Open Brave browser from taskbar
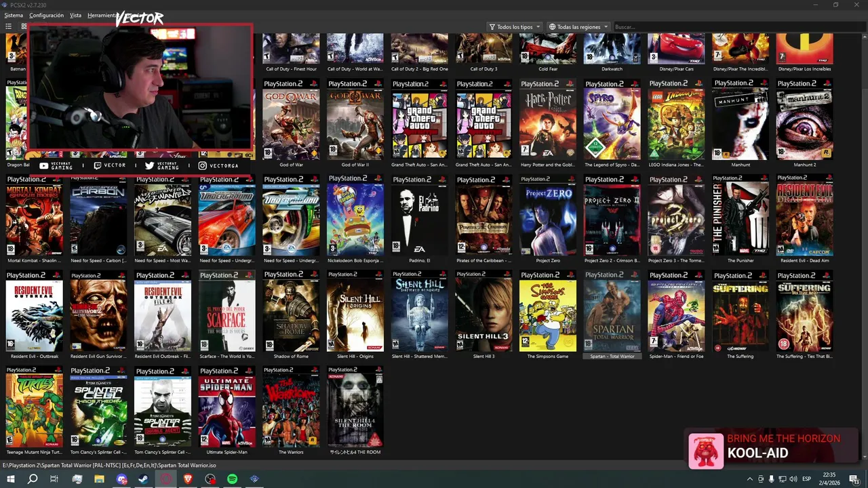The height and width of the screenshot is (488, 868). [188, 479]
